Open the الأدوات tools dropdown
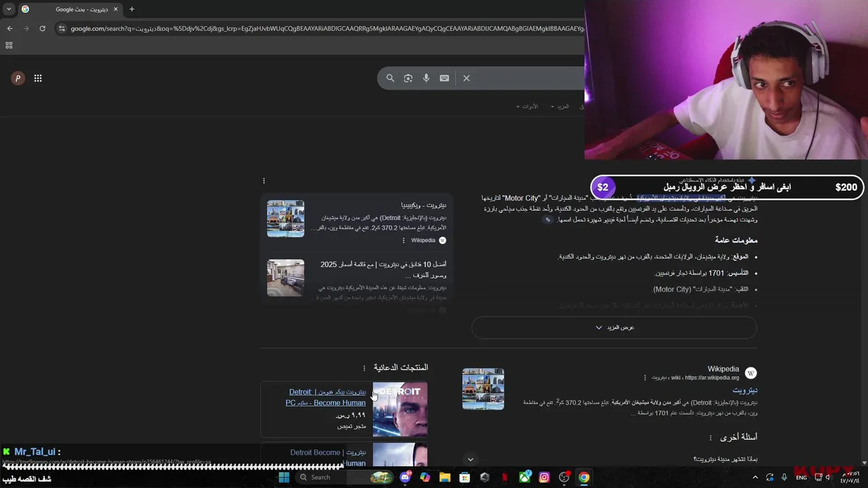The height and width of the screenshot is (488, 868). (x=528, y=106)
